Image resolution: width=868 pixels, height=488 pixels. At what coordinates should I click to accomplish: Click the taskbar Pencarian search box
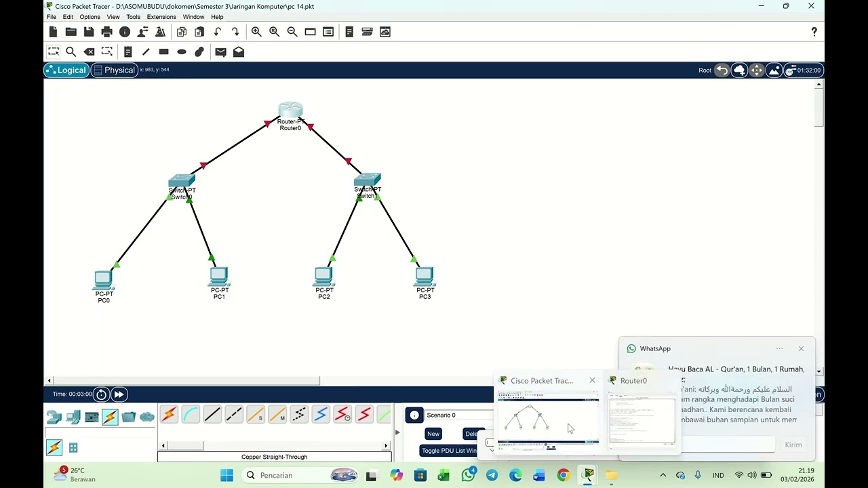click(x=301, y=475)
